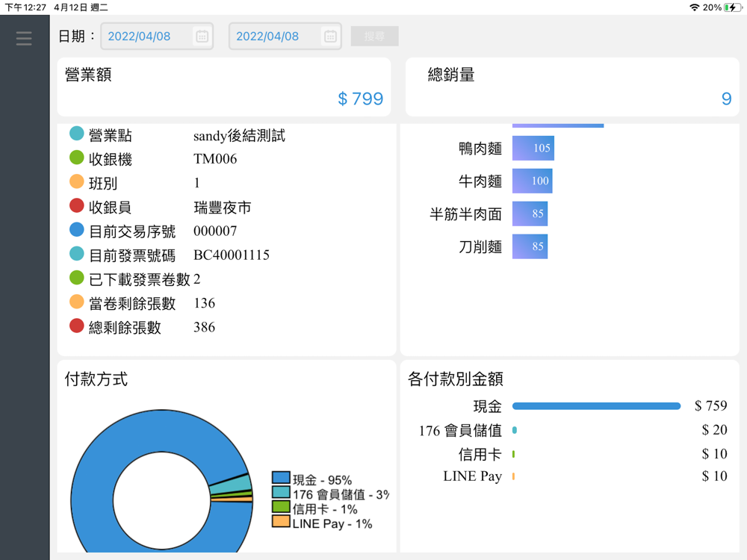Click green legend swatch for 信用卡

[x=281, y=507]
